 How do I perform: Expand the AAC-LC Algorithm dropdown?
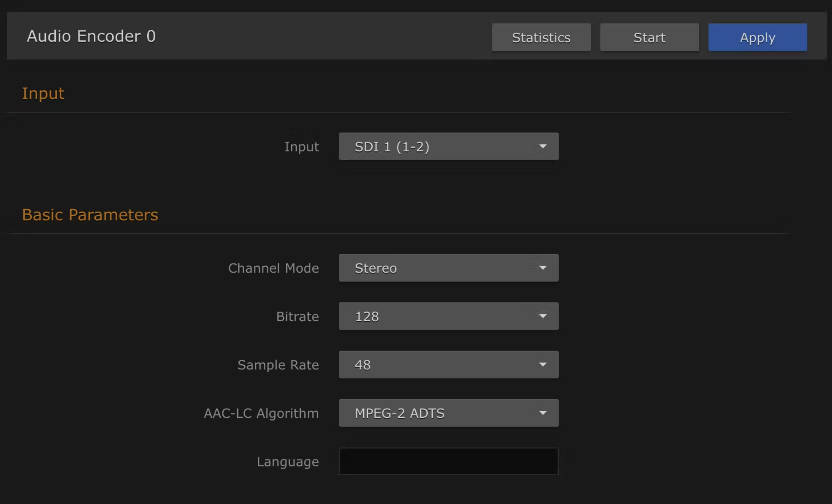tap(448, 413)
